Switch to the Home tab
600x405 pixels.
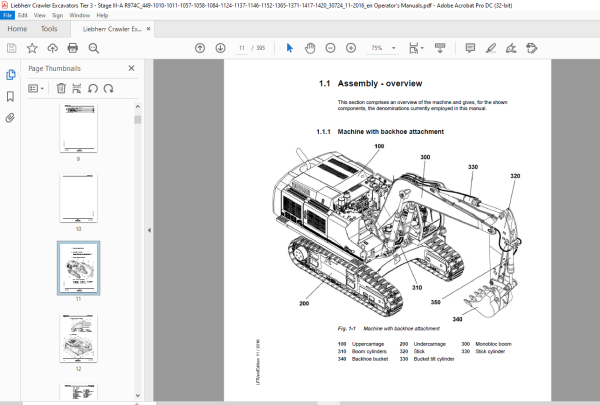pyautogui.click(x=17, y=29)
